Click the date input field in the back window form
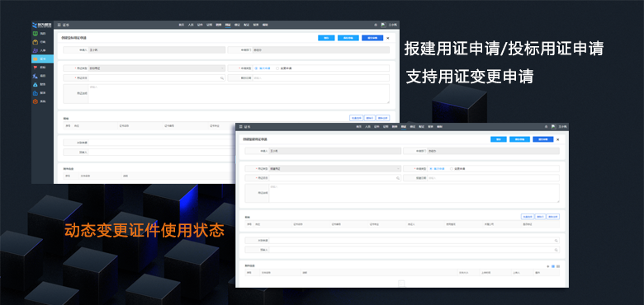The image size is (644, 305). pyautogui.click(x=321, y=77)
